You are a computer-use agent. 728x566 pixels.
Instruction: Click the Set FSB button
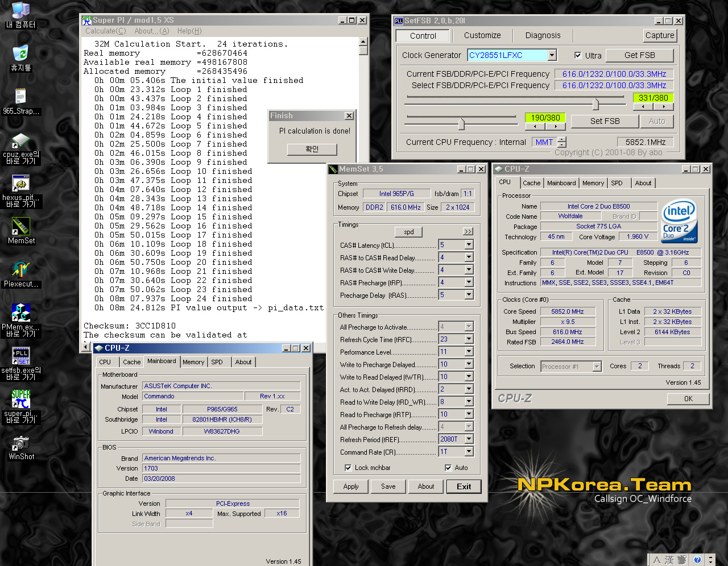pos(605,121)
